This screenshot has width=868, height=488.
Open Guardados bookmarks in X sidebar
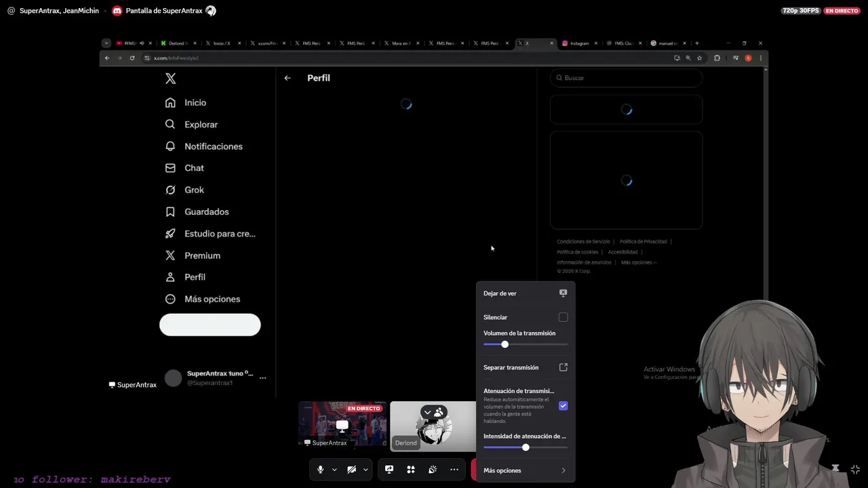pyautogui.click(x=197, y=211)
